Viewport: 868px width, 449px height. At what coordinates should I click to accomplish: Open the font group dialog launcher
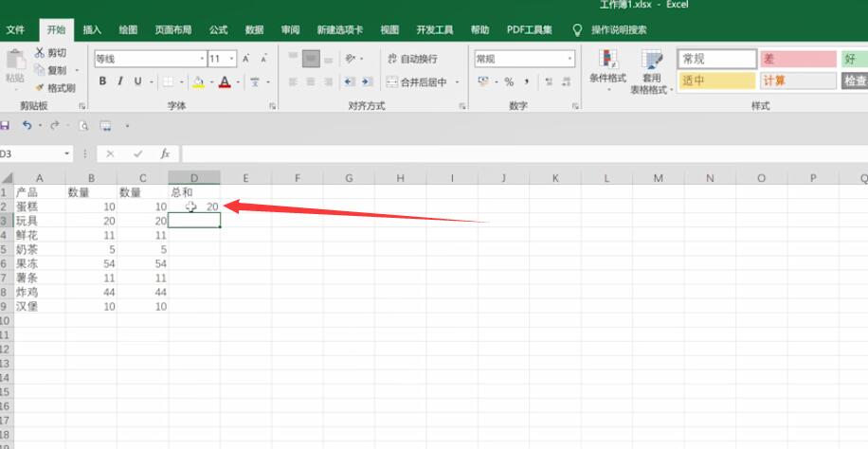(x=272, y=106)
